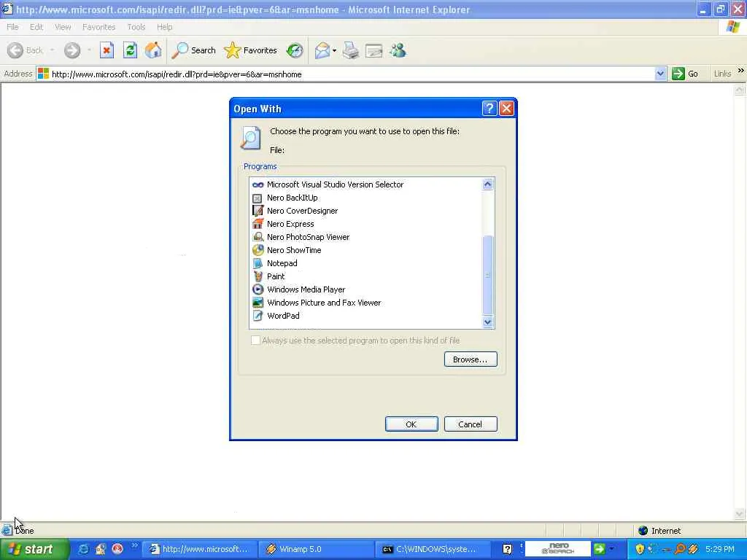This screenshot has height=560, width=747.
Task: Choose Windows Media Player in programs list
Action: [x=298, y=289]
